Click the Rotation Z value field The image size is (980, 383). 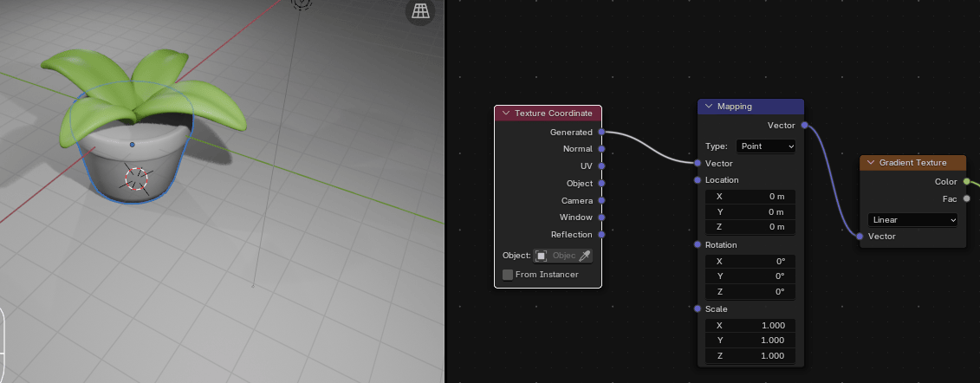pos(750,291)
